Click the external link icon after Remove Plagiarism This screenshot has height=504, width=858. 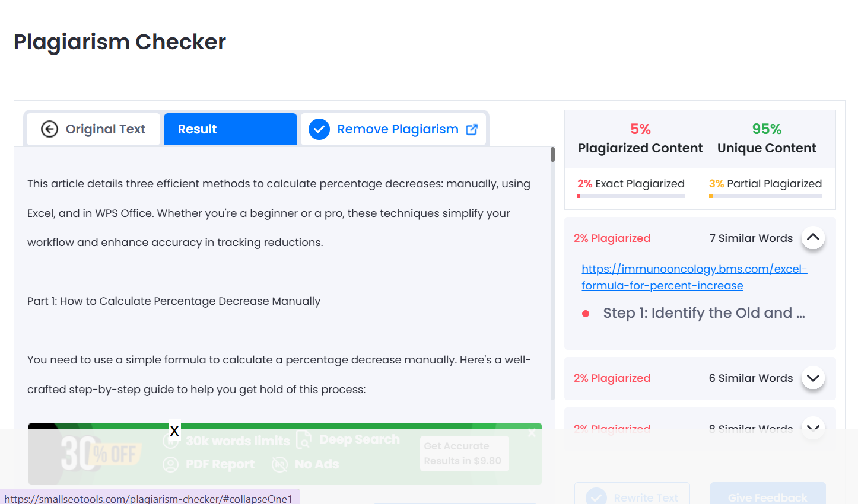coord(472,129)
